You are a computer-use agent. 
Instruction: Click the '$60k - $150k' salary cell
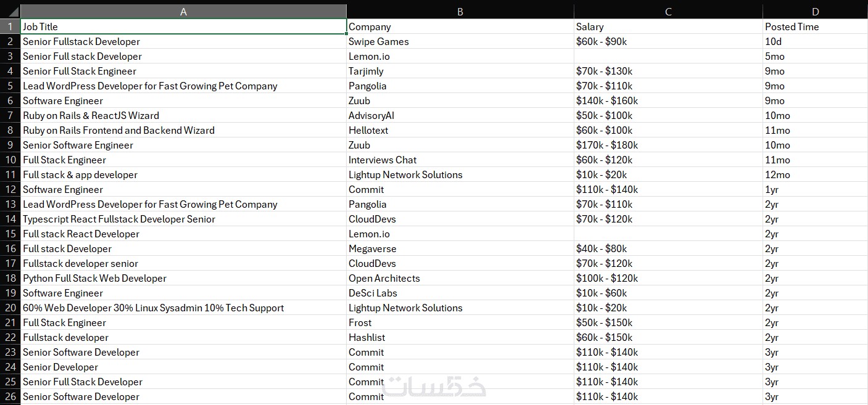pos(668,337)
